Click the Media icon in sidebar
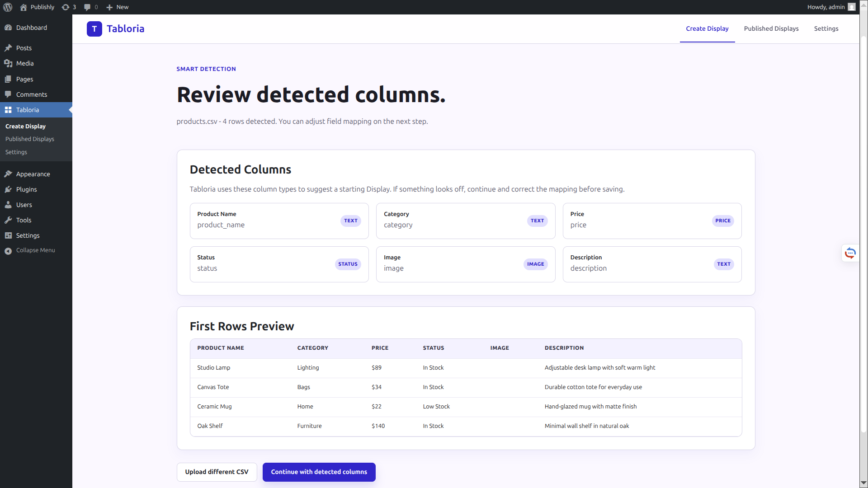The width and height of the screenshot is (868, 488). coord(8,63)
